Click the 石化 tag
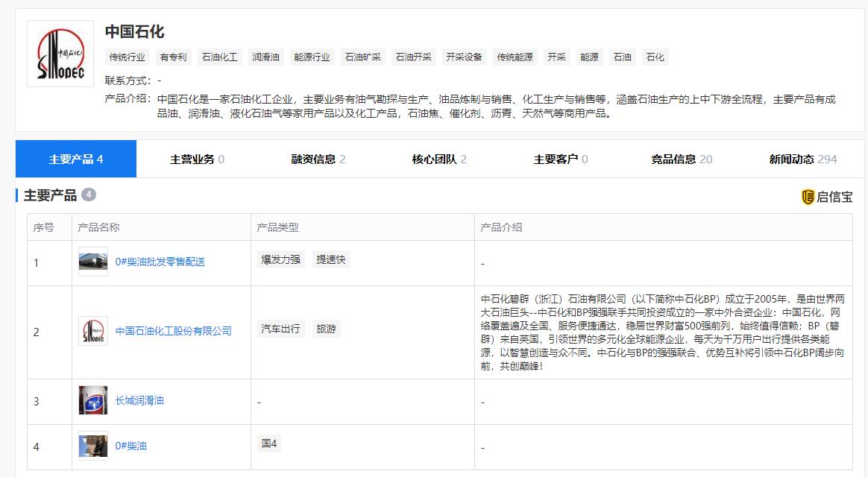Image resolution: width=868 pixels, height=477 pixels. coord(655,57)
